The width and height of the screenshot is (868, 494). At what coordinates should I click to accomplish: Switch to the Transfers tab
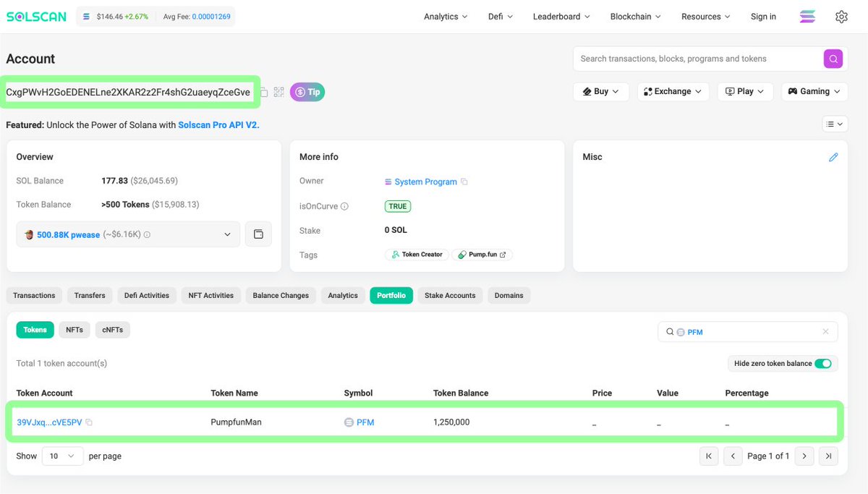[90, 295]
